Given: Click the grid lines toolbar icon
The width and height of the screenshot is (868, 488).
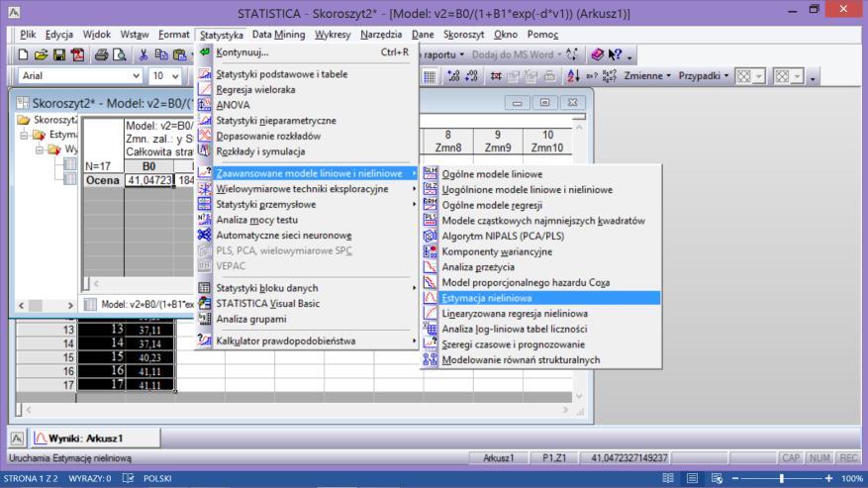Looking at the screenshot, I should coord(429,76).
